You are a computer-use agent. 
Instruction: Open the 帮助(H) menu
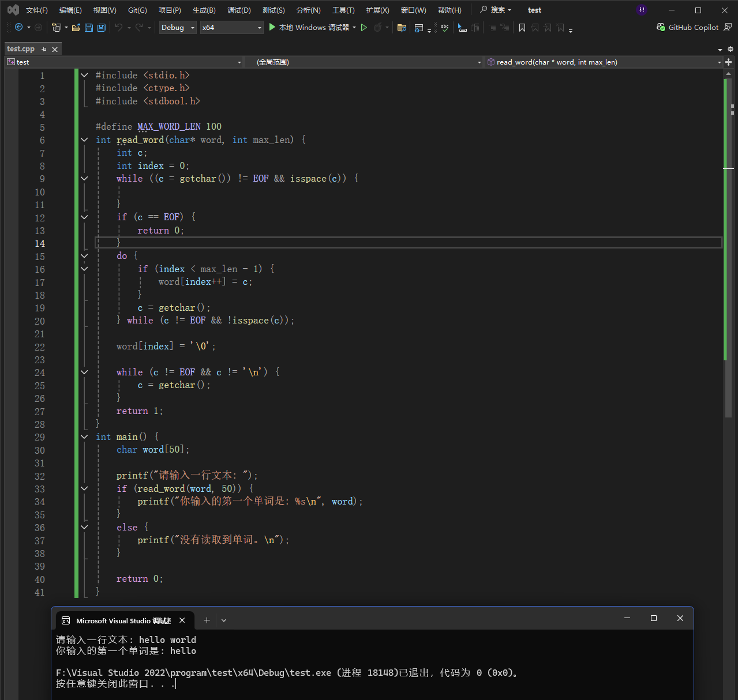tap(449, 10)
